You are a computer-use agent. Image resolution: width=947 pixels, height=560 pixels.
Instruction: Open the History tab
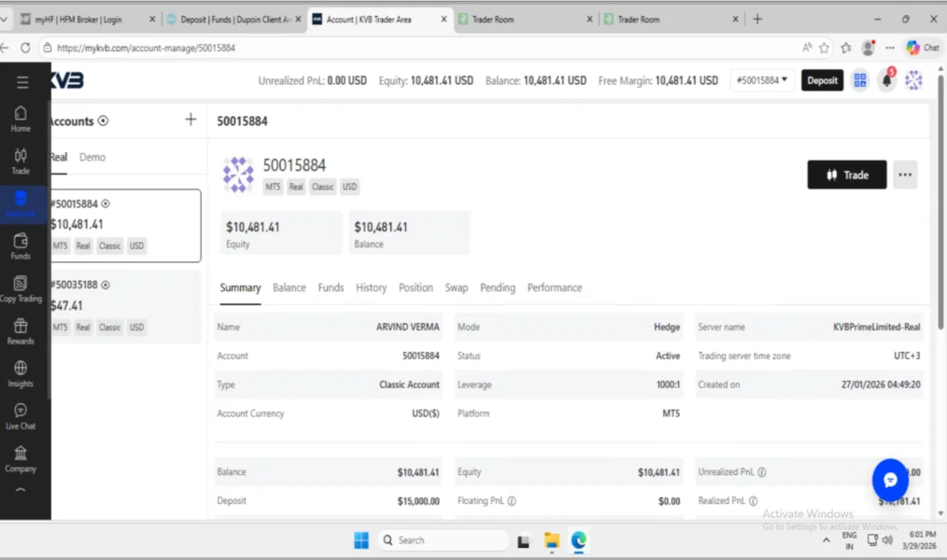371,287
